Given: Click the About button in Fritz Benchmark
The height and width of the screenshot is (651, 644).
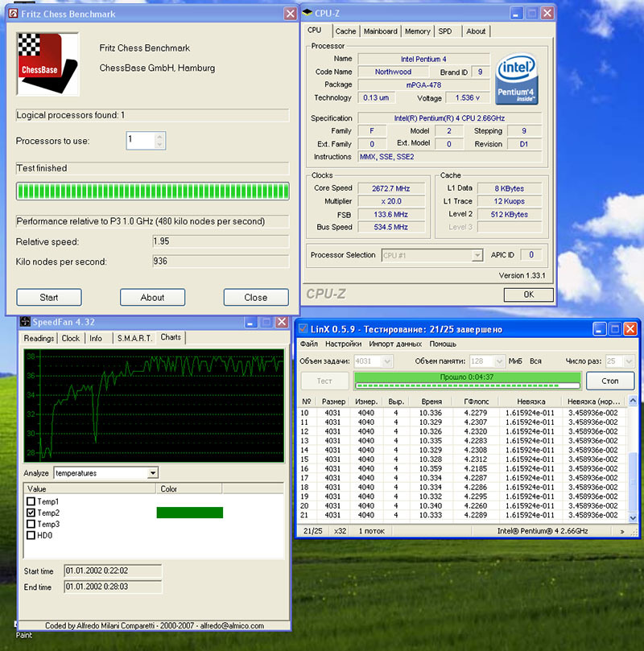Looking at the screenshot, I should [152, 297].
